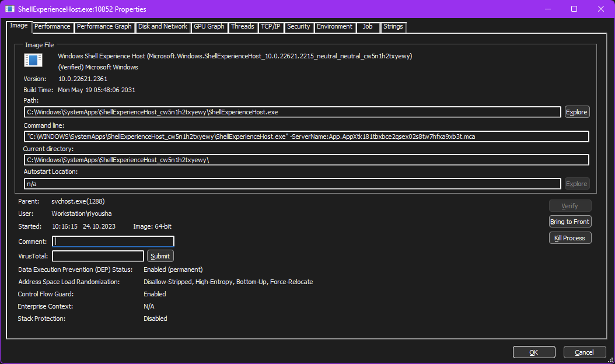
Task: Click the '(Verified) Microsoft Windows' text
Action: pyautogui.click(x=98, y=67)
